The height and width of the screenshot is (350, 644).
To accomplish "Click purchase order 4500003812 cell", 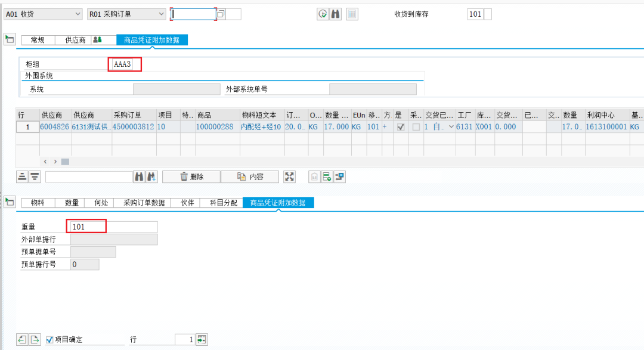I will (134, 127).
